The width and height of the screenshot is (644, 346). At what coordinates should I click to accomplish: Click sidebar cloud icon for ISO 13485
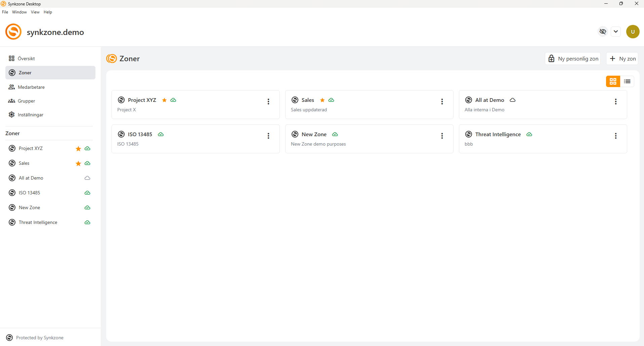(87, 193)
